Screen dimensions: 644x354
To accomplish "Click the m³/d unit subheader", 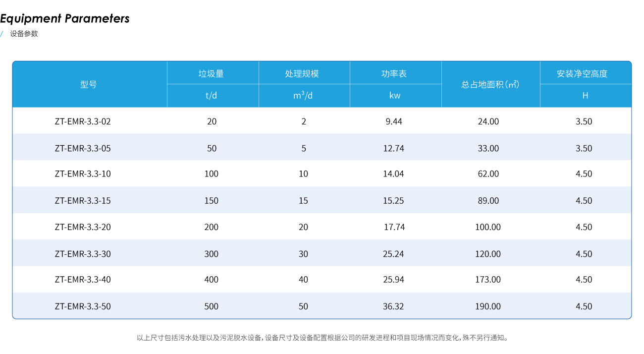I will tap(304, 95).
